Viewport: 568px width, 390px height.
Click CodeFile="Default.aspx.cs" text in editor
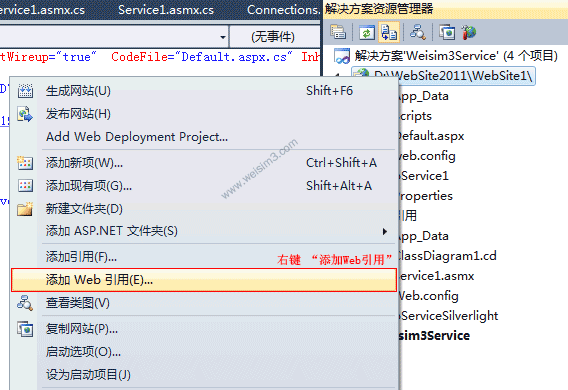[201, 57]
